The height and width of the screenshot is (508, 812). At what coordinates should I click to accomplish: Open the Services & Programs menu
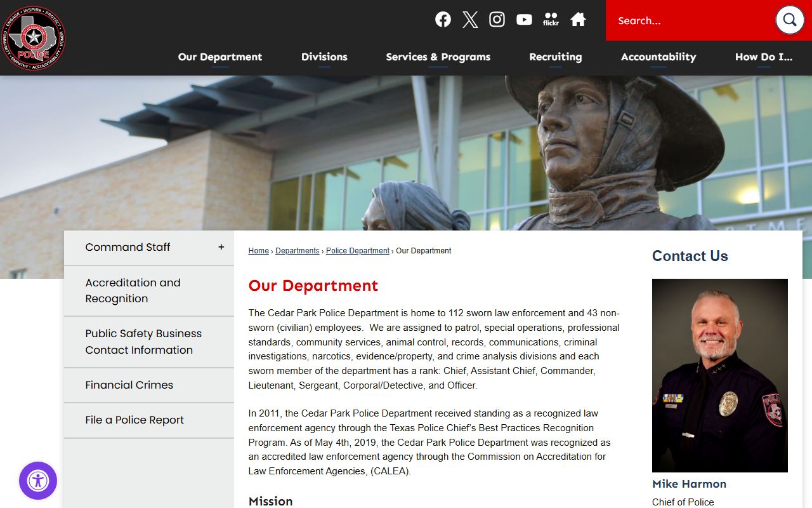click(438, 57)
